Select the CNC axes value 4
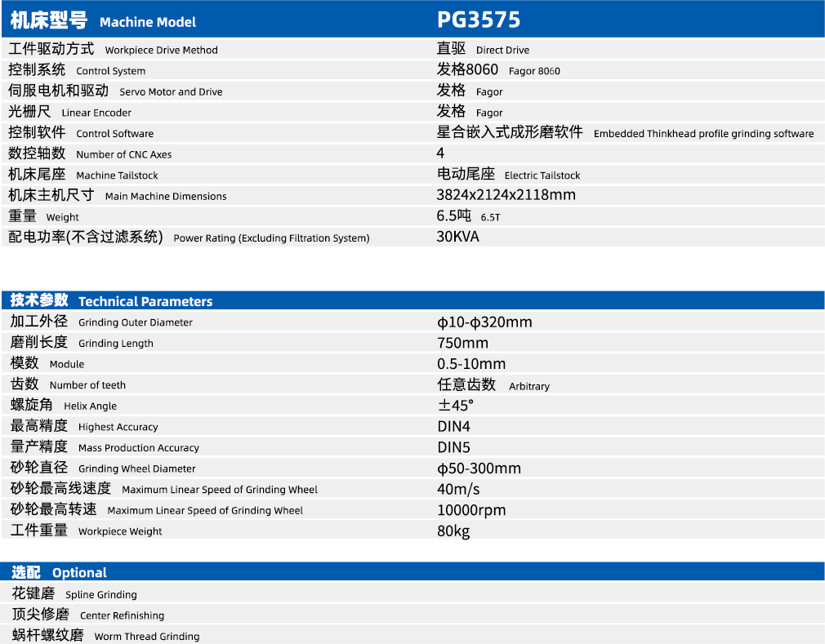The width and height of the screenshot is (825, 644). click(440, 153)
